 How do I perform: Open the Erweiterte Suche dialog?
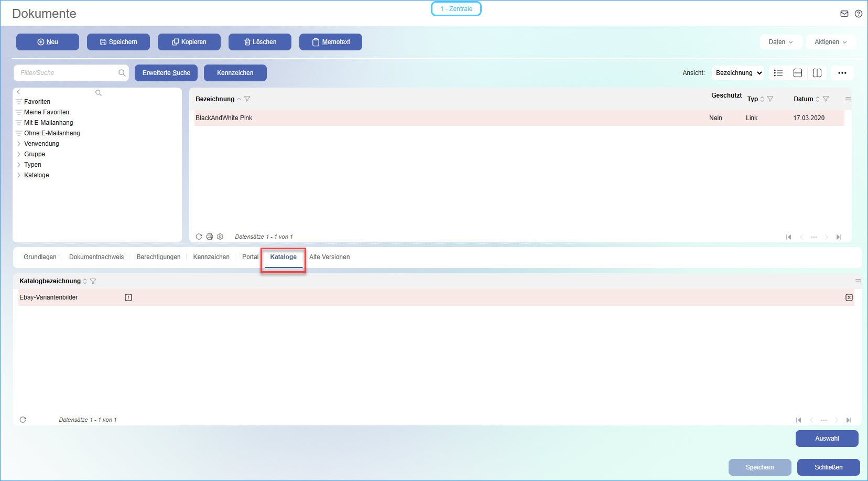click(x=166, y=73)
